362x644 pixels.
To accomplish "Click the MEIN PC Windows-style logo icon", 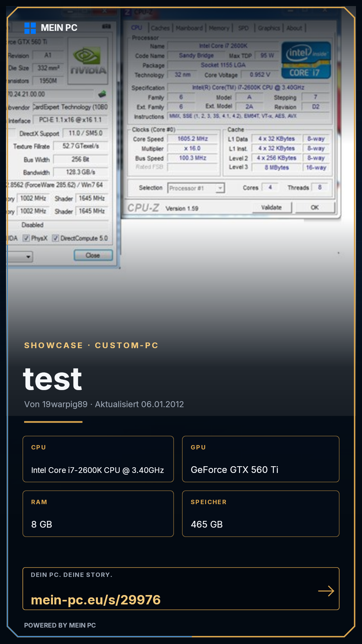I will point(30,28).
